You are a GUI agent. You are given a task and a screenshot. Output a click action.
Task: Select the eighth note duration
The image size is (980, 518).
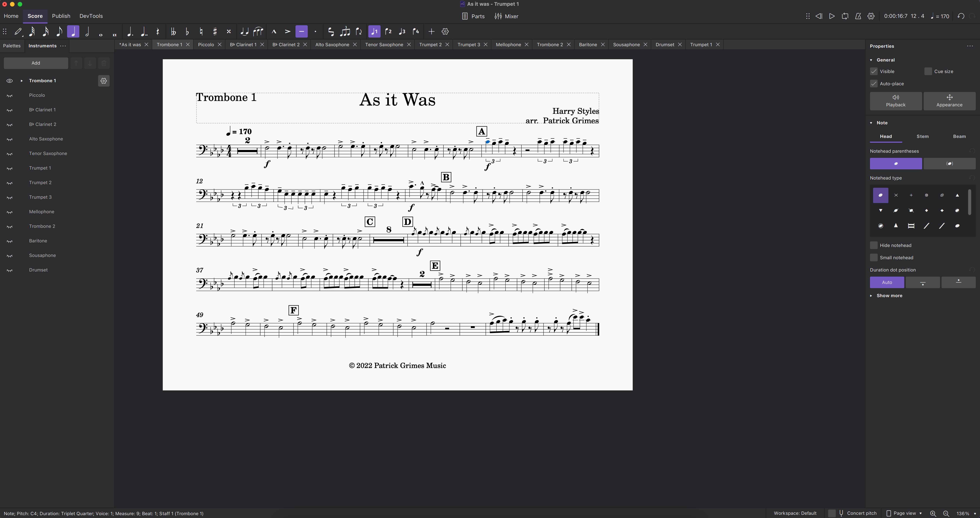point(59,32)
